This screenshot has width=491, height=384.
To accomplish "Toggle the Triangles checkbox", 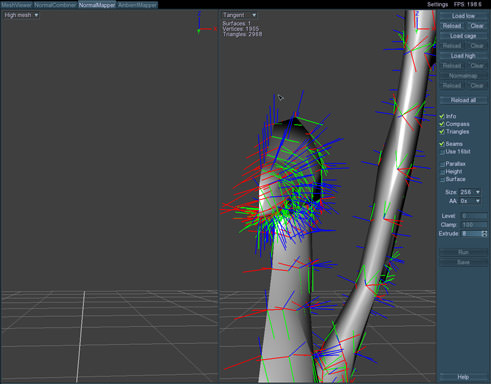I will [x=442, y=132].
